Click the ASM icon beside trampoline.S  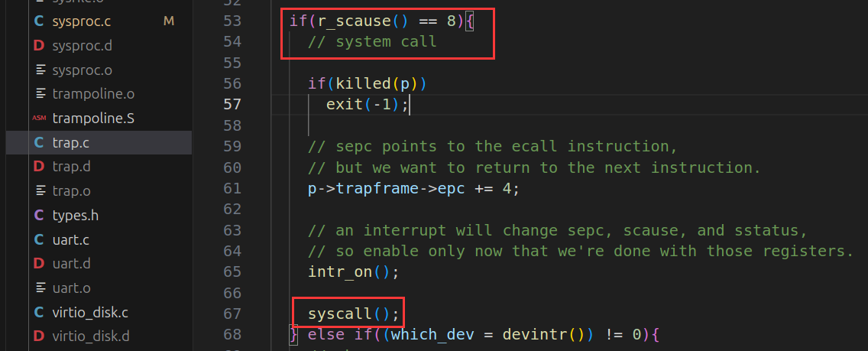click(x=39, y=119)
